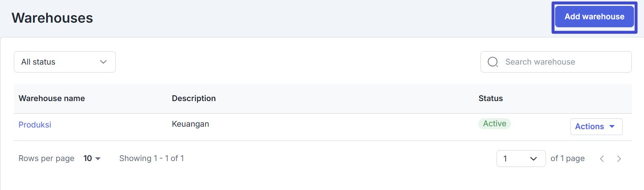Expand the Actions menu for Produksi
Screen dimensions: 644x190
point(596,126)
